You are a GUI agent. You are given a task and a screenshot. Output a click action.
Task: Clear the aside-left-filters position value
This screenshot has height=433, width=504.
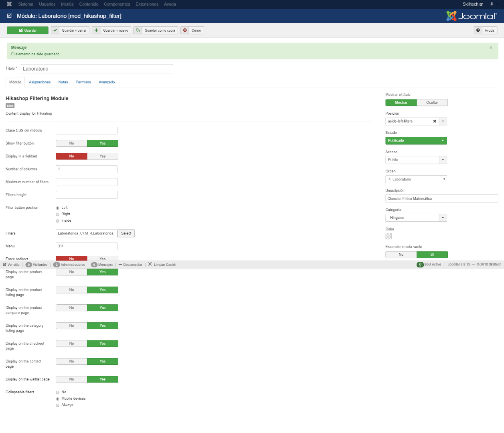(435, 121)
